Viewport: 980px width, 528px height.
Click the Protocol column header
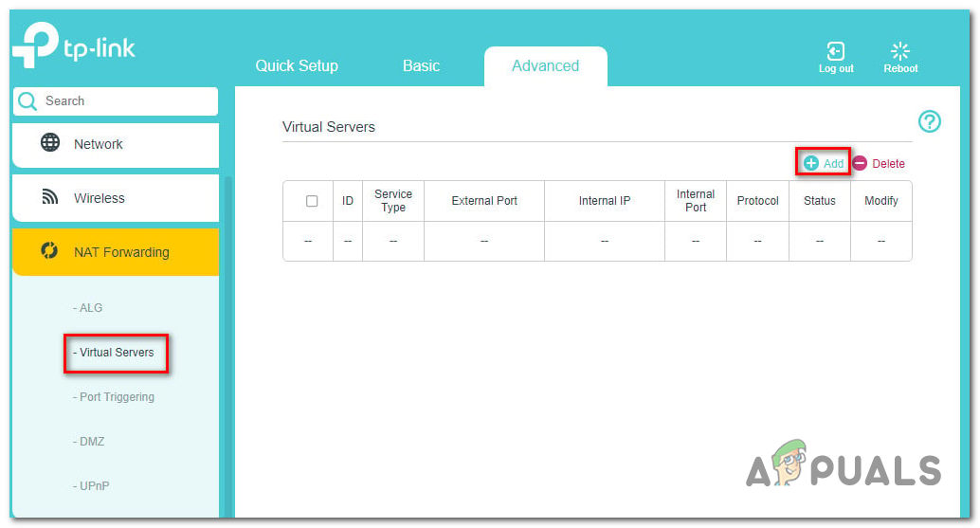coord(757,201)
